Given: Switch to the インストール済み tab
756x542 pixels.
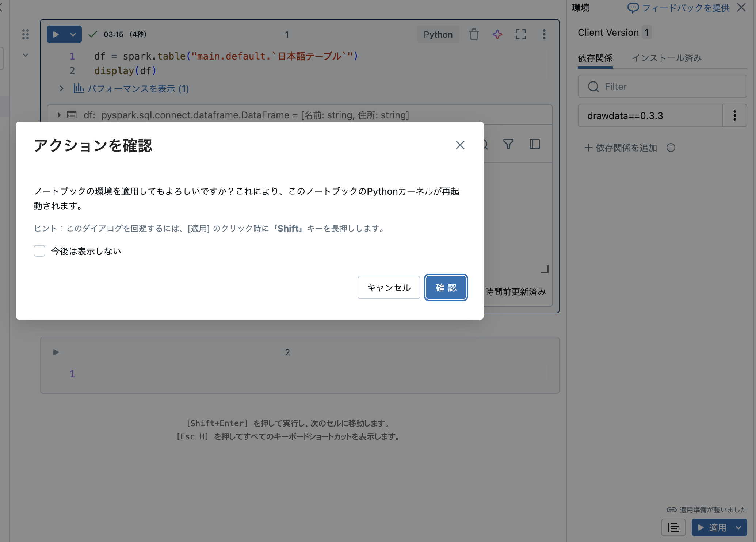Looking at the screenshot, I should [666, 58].
